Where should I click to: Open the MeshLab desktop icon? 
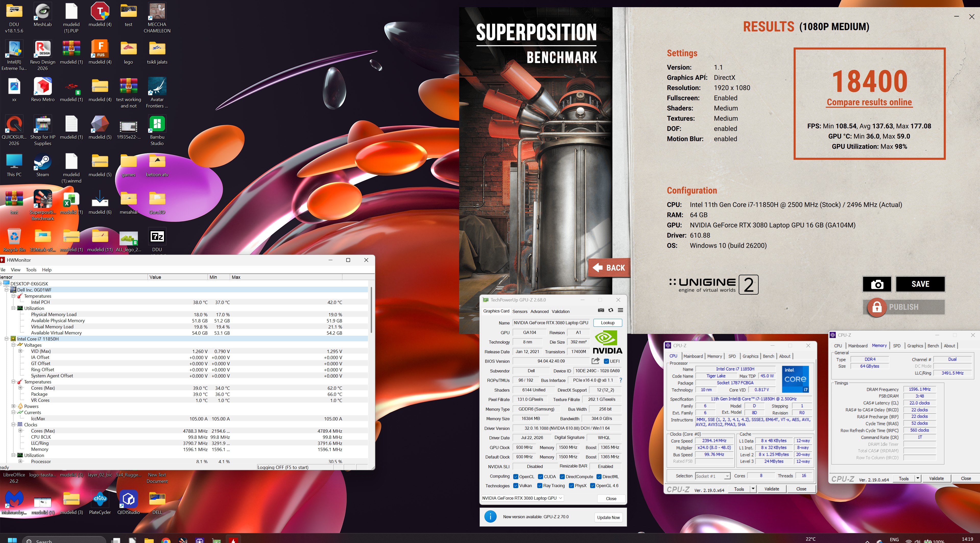click(x=43, y=15)
